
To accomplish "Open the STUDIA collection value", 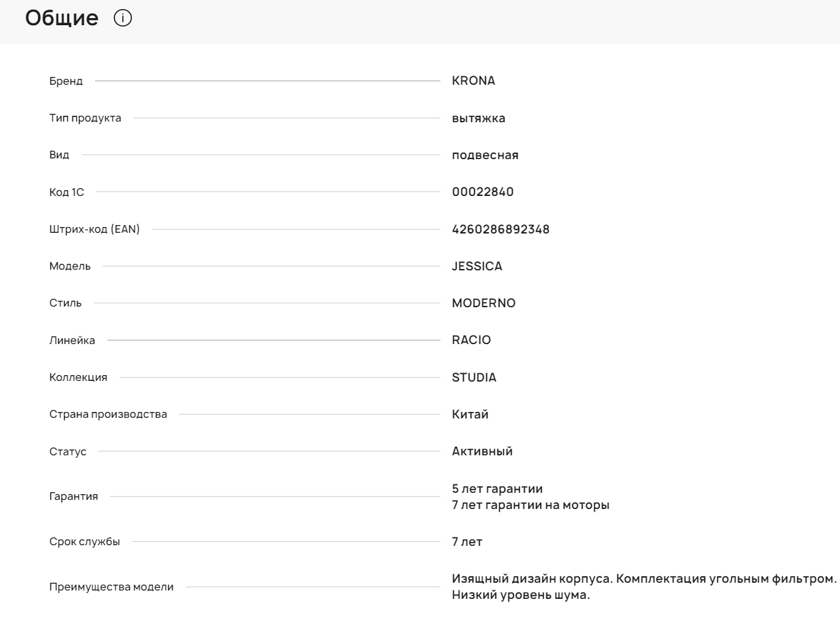I will coord(474,378).
